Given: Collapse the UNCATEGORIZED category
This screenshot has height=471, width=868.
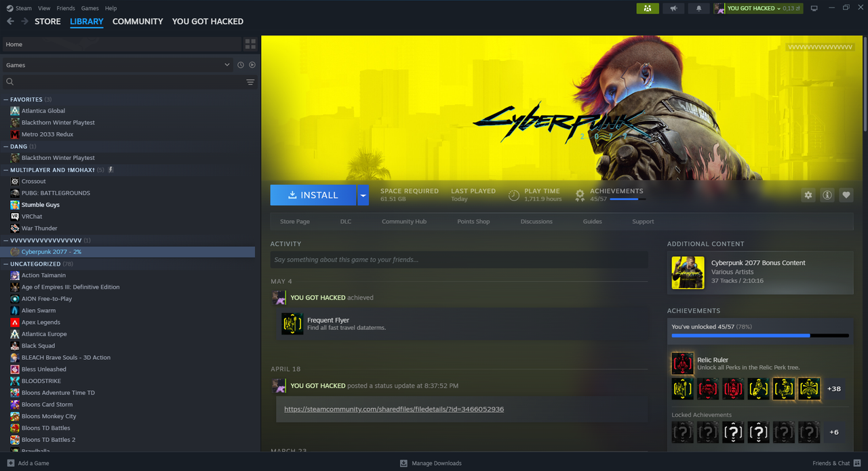Looking at the screenshot, I should point(6,264).
